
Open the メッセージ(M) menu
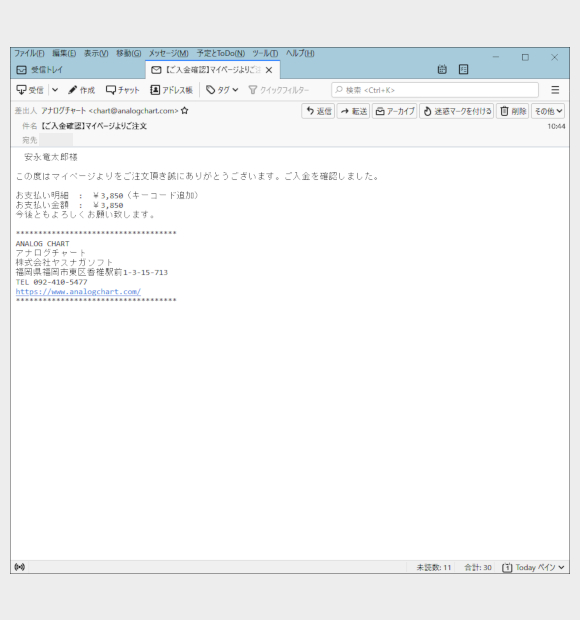point(168,53)
